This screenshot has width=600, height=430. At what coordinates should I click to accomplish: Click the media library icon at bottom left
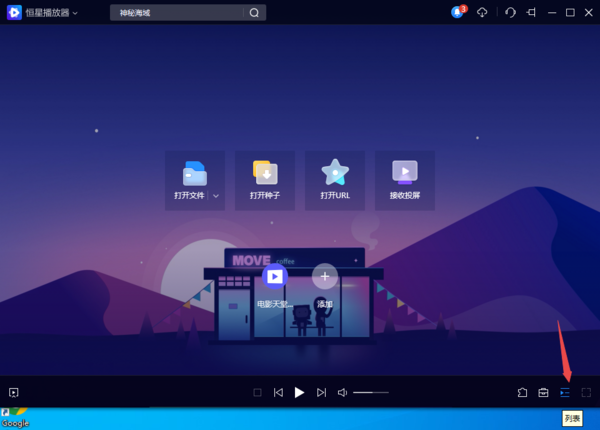pyautogui.click(x=14, y=393)
